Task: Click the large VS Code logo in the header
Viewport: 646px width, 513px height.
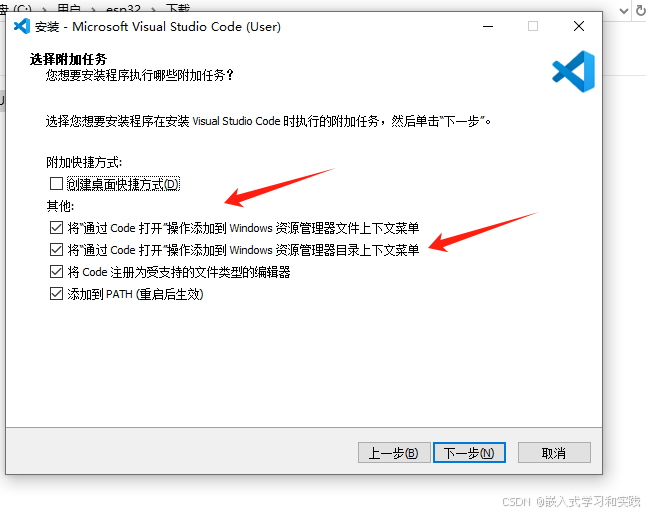Action: 573,71
